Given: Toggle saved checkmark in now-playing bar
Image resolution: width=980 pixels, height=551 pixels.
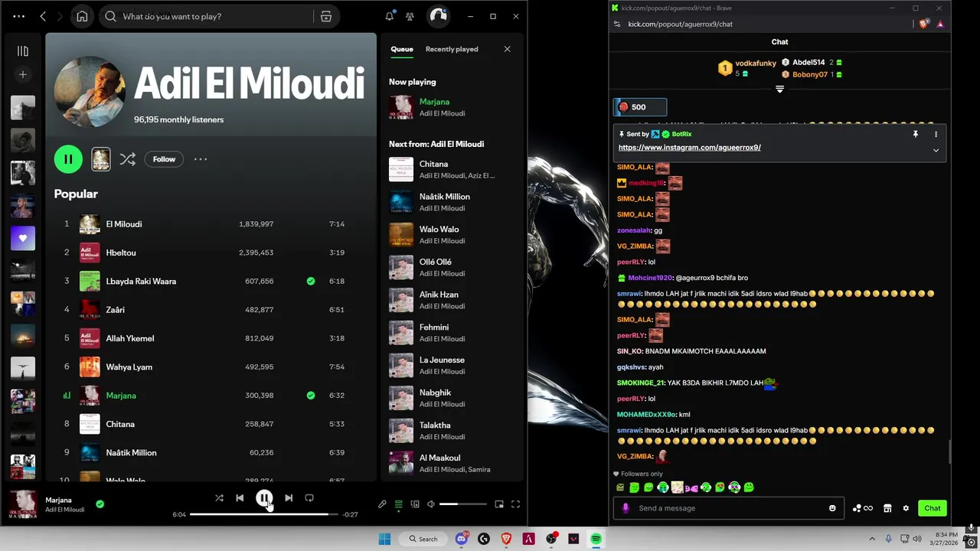Looking at the screenshot, I should coord(100,504).
